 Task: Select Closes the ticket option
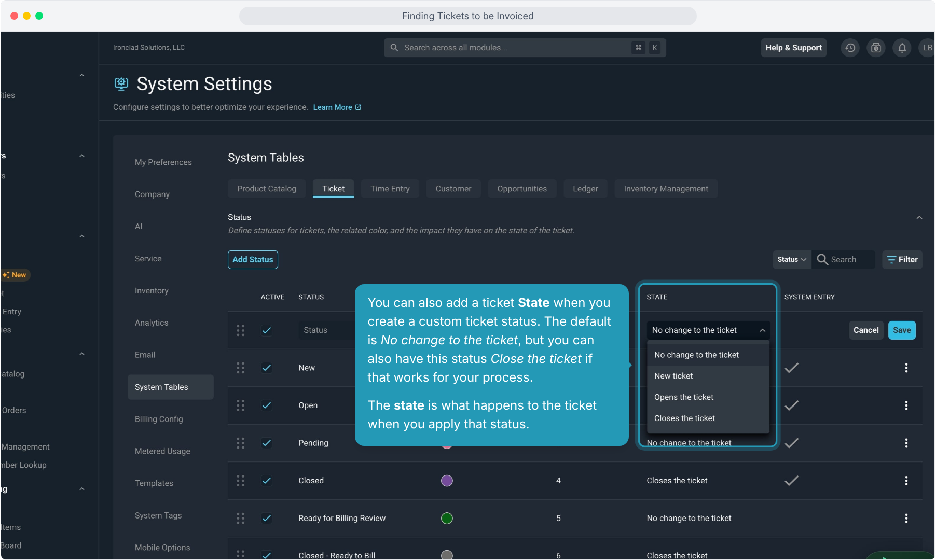point(708,418)
